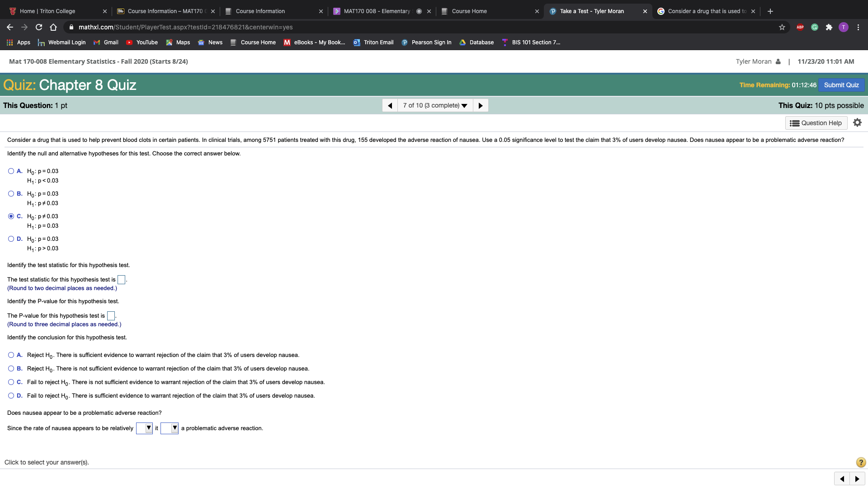Click the Submit Quiz button
Viewport: 868px width, 488px height.
click(x=841, y=85)
